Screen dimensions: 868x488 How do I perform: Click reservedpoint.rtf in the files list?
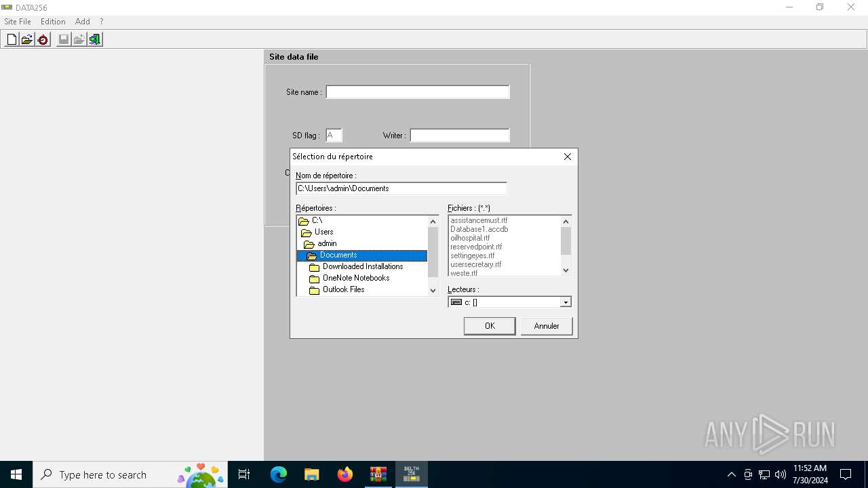coord(476,247)
